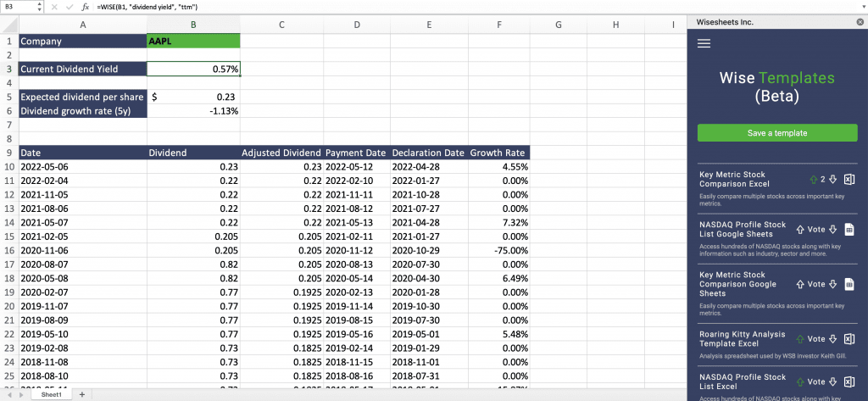Select the green AAPL cell B1
Screen dimensions: 868x401
pyautogui.click(x=193, y=41)
